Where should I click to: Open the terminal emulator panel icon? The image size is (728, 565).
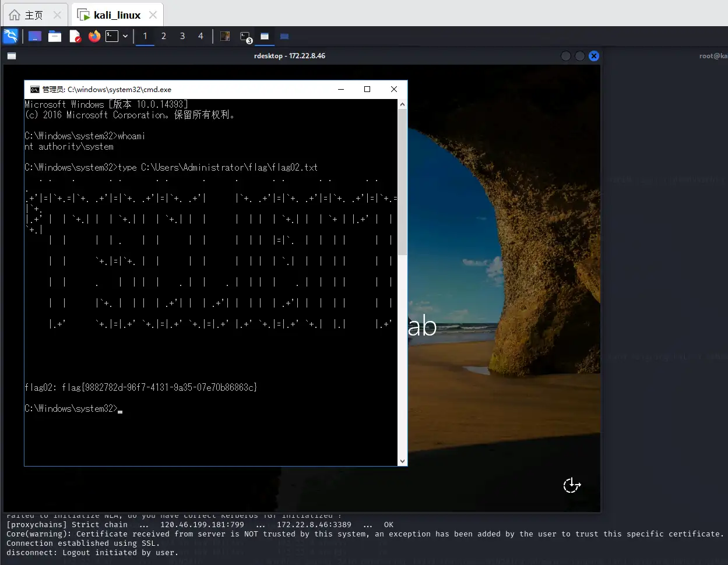pyautogui.click(x=112, y=36)
